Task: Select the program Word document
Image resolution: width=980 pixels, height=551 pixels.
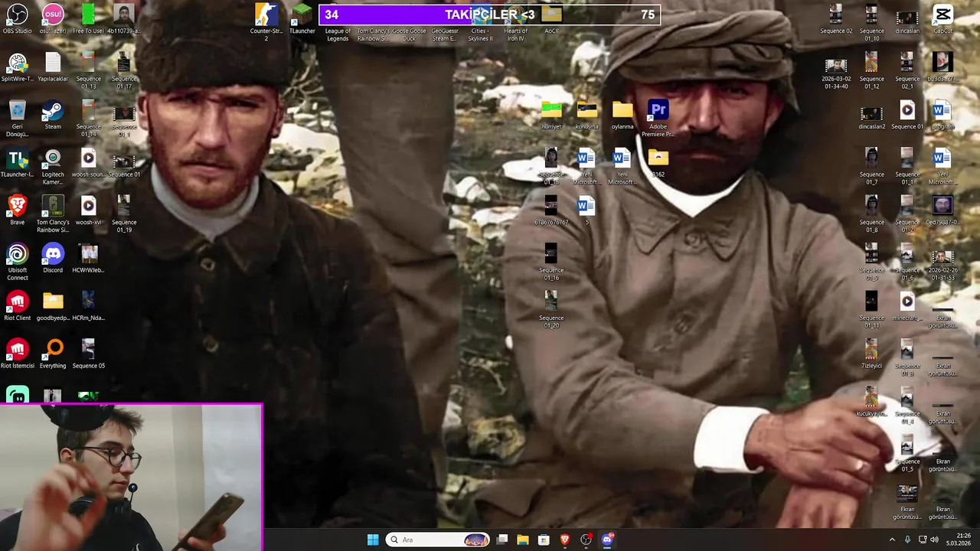Action: coord(942,115)
